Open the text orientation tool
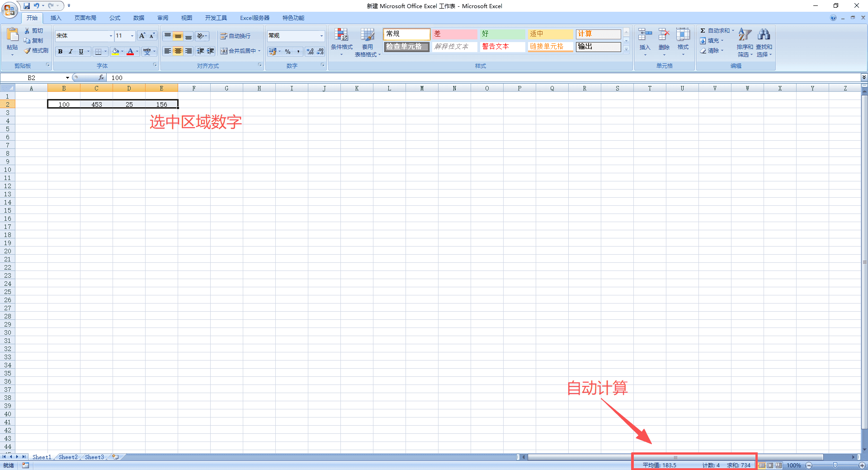 (x=202, y=36)
